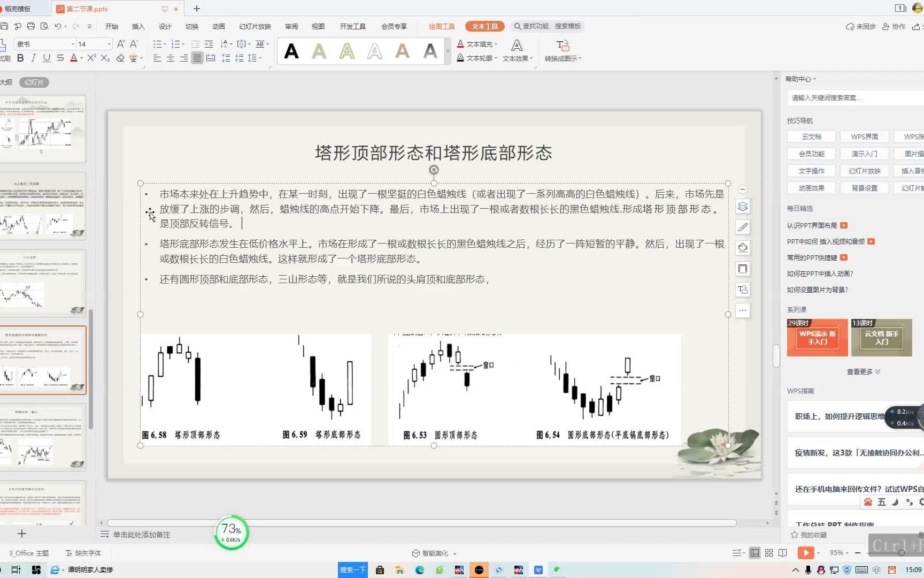Screen dimensions: 924x578
Task: Toggle superscript formatting
Action: click(x=91, y=58)
